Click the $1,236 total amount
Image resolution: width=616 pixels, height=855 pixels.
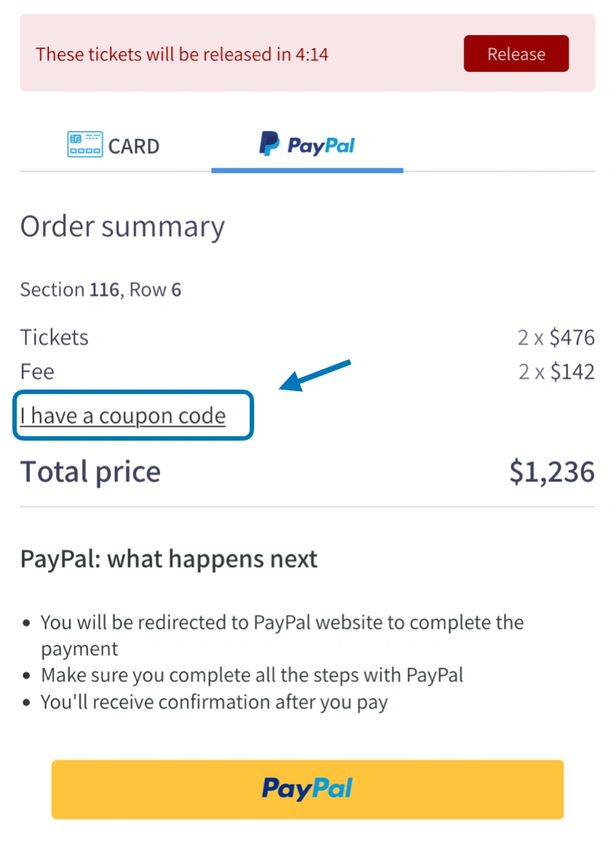[x=551, y=472]
